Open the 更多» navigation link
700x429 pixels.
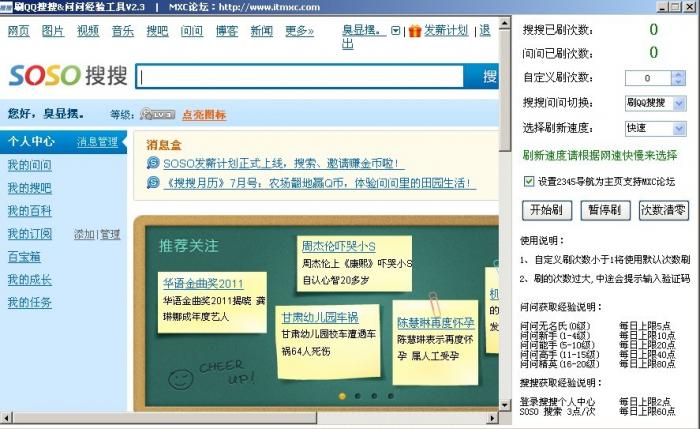pos(300,31)
